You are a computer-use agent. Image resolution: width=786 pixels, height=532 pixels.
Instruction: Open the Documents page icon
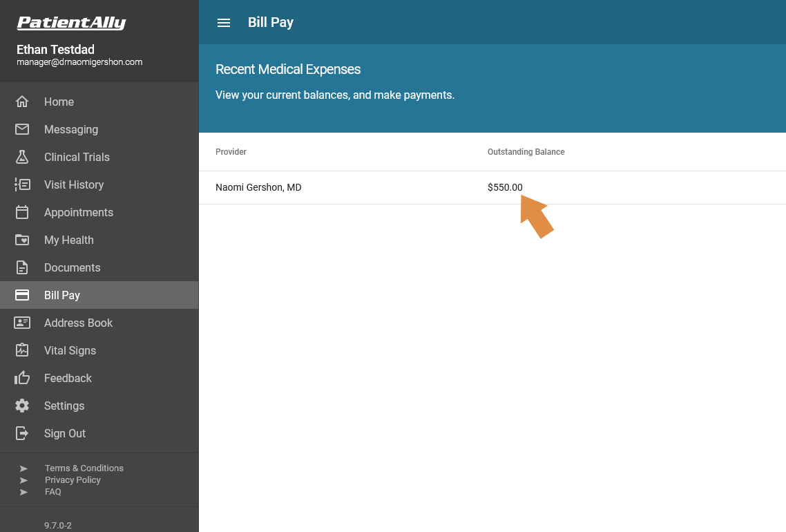tap(21, 267)
